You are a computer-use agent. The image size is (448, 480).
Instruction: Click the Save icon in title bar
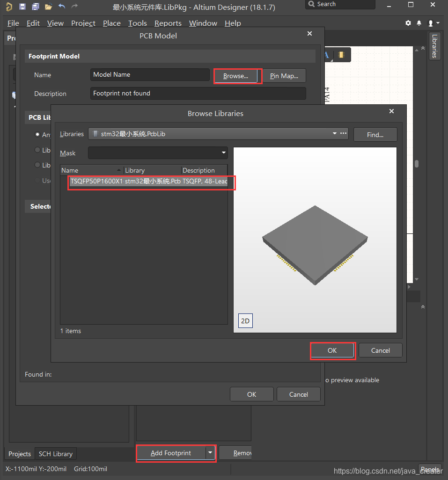coord(22,7)
